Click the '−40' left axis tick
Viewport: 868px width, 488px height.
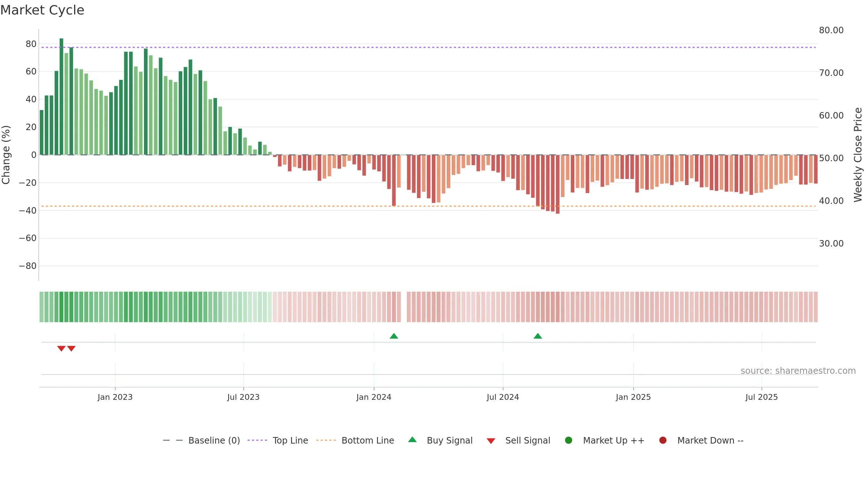[x=28, y=210]
